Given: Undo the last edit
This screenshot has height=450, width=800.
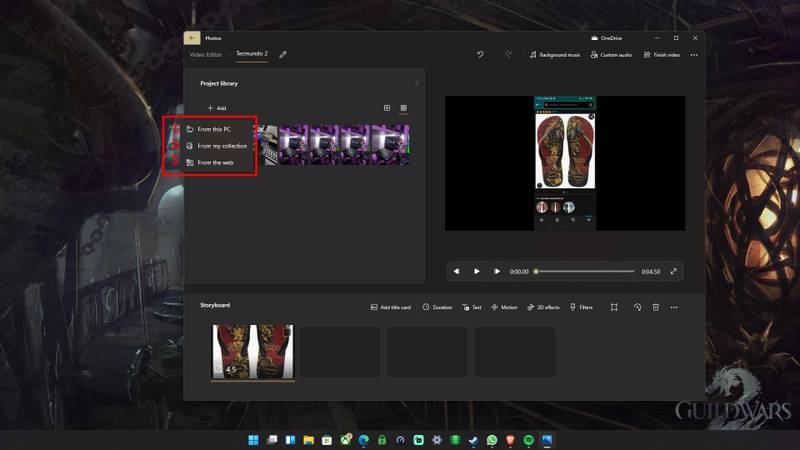Looking at the screenshot, I should tap(480, 55).
